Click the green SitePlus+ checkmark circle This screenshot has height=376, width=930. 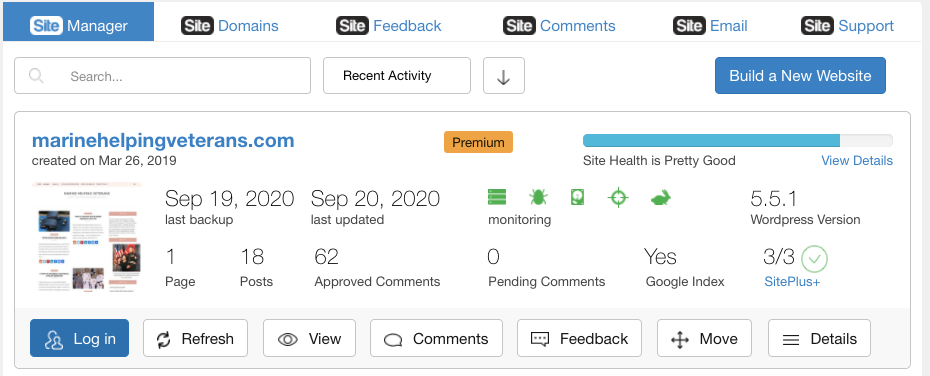coord(814,259)
